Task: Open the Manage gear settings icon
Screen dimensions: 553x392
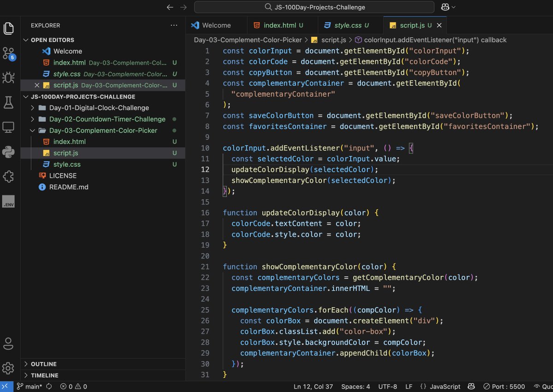Action: coord(8,368)
